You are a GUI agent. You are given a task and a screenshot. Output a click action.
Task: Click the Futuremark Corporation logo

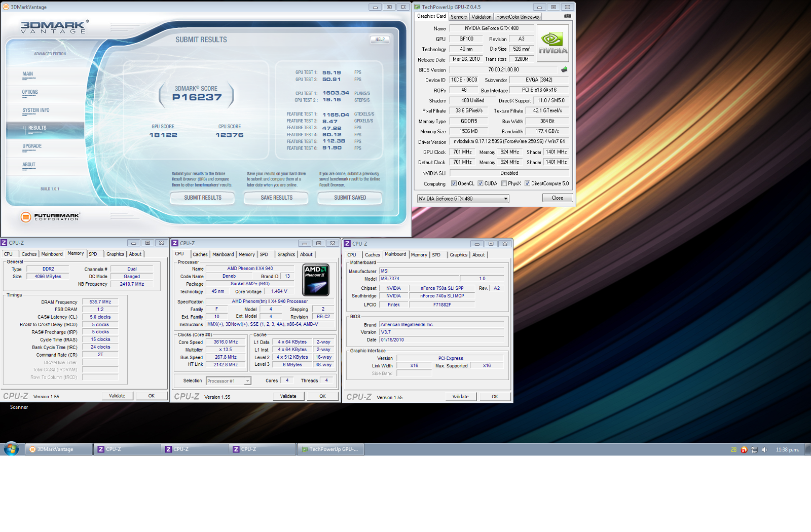pyautogui.click(x=50, y=217)
